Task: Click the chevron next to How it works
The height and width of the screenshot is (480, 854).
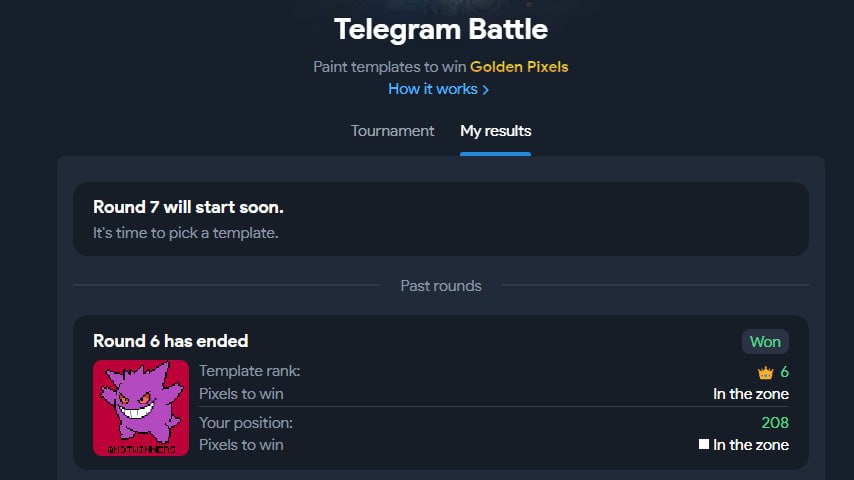Action: tap(485, 90)
